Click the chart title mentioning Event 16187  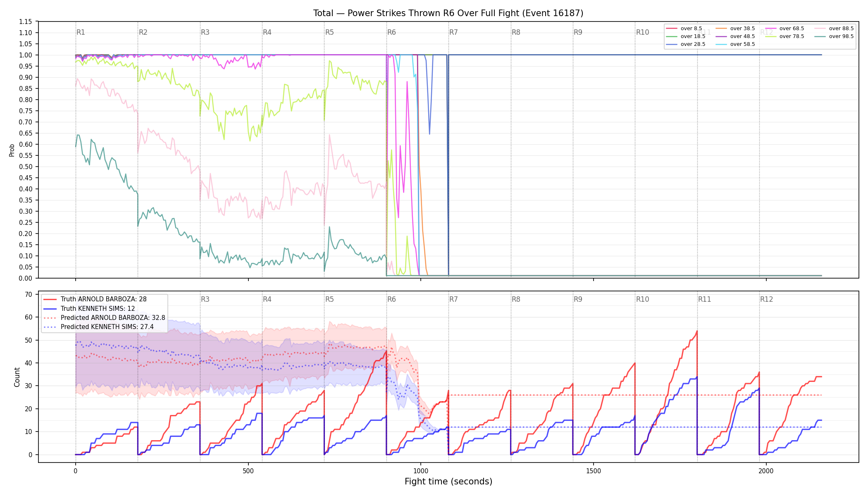tap(448, 13)
